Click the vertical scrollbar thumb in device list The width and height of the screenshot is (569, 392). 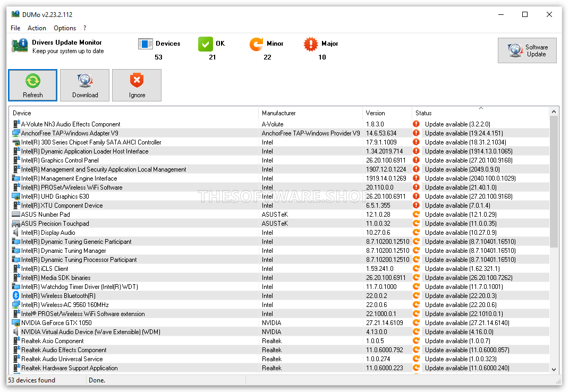click(554, 182)
